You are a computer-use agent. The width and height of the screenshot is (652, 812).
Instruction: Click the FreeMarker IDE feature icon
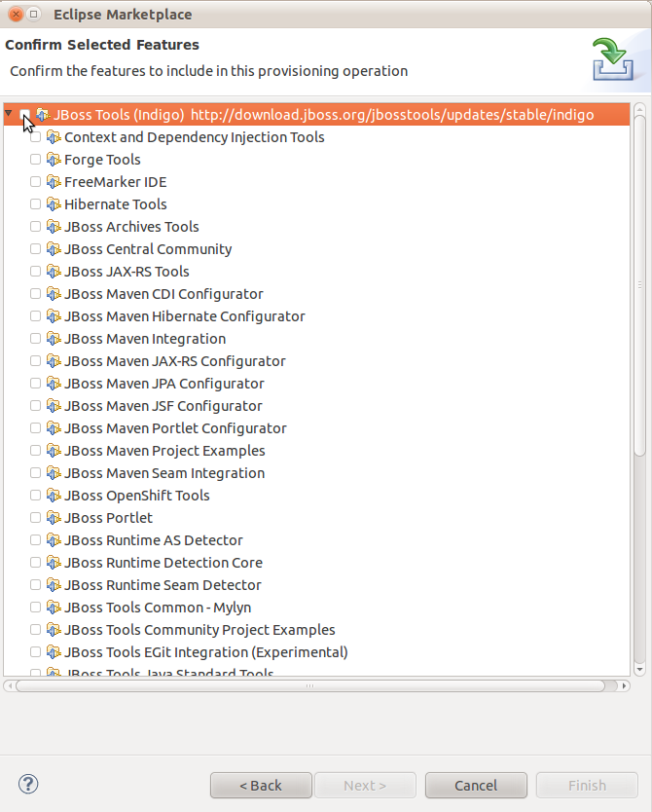(x=54, y=182)
